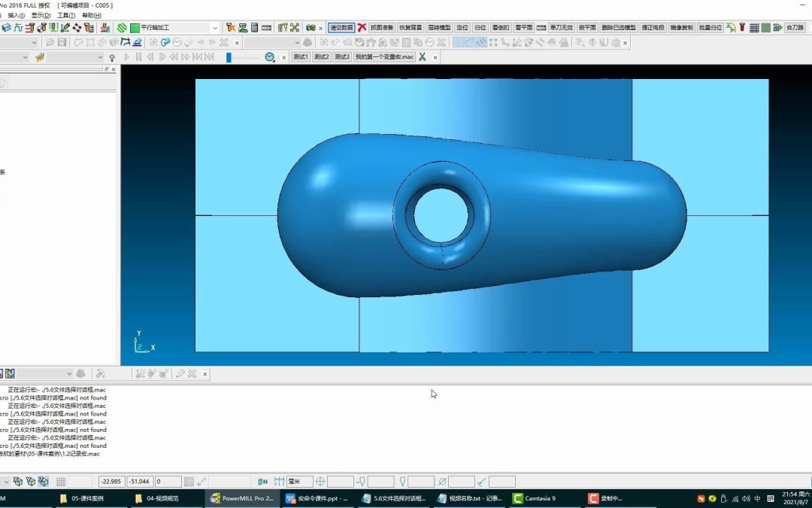Open the 毫米 units dropdown field
Viewport: 812px width, 508px height.
[300, 482]
